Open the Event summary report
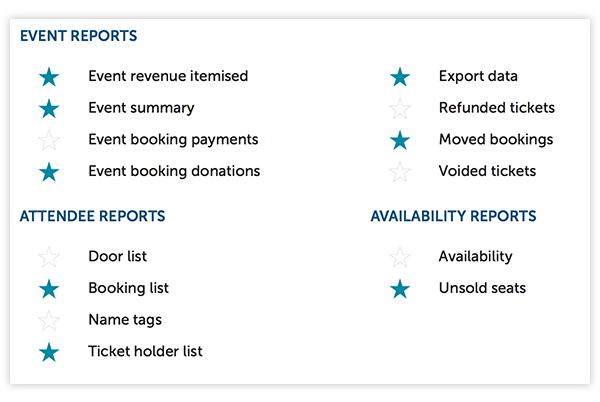 click(x=141, y=108)
